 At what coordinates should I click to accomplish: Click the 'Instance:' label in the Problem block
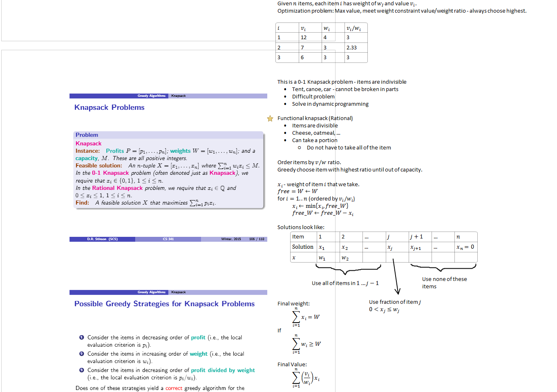87,151
